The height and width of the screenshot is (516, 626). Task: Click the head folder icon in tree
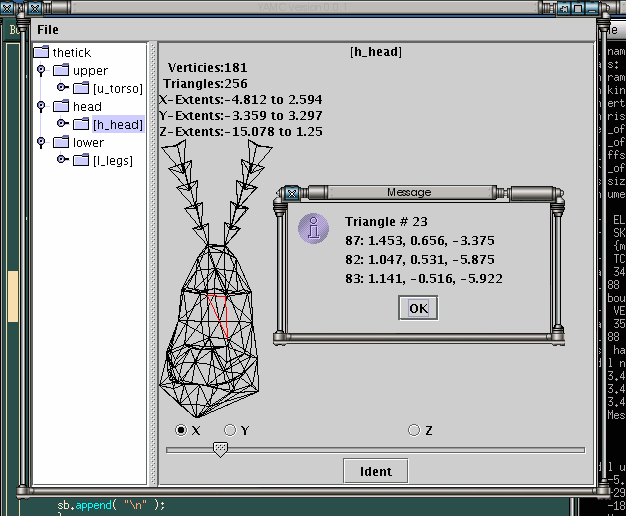click(x=61, y=106)
